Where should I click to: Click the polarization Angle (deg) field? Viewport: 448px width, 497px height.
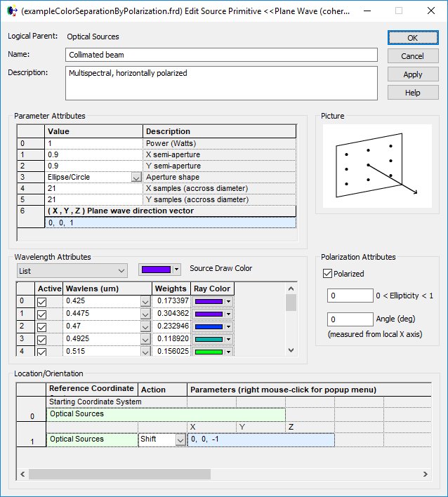coord(350,319)
